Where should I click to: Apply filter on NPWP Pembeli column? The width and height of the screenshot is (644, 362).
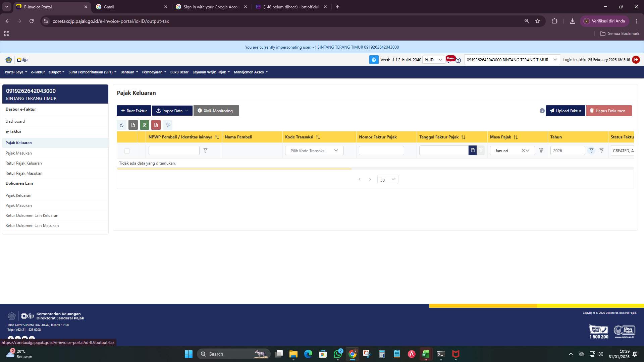coord(206,150)
